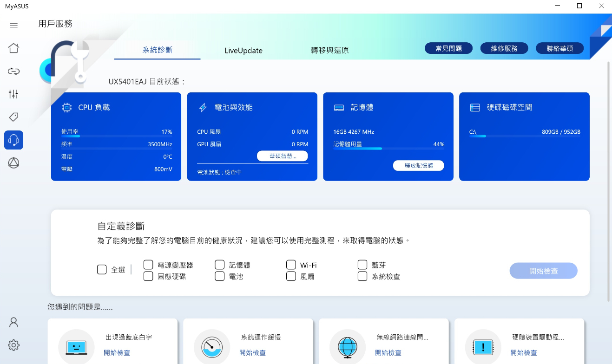Click the 800mV voltage value
The width and height of the screenshot is (612, 364).
point(163,169)
